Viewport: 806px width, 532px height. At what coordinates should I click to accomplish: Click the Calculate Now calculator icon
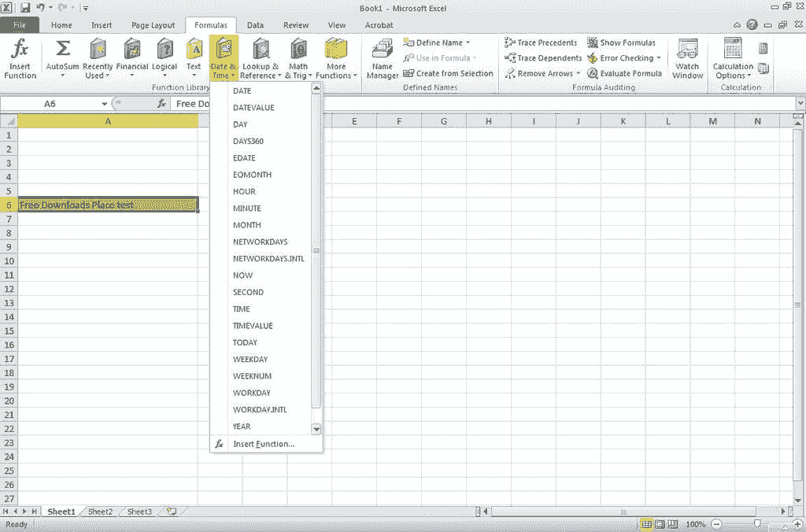[x=763, y=48]
